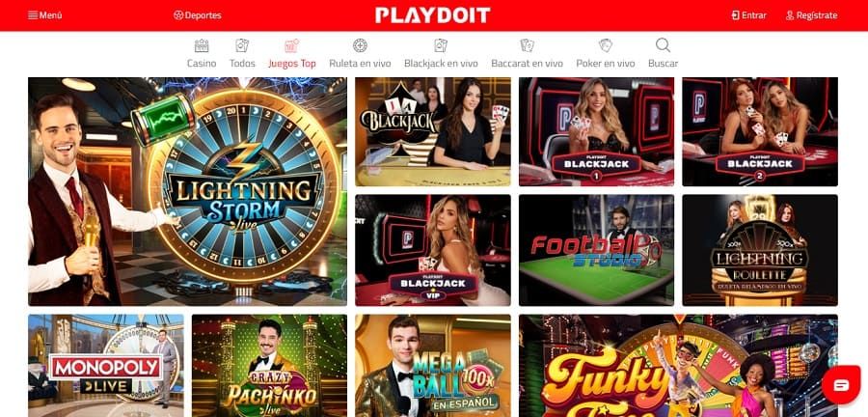Open the red live chat bubble

[841, 385]
